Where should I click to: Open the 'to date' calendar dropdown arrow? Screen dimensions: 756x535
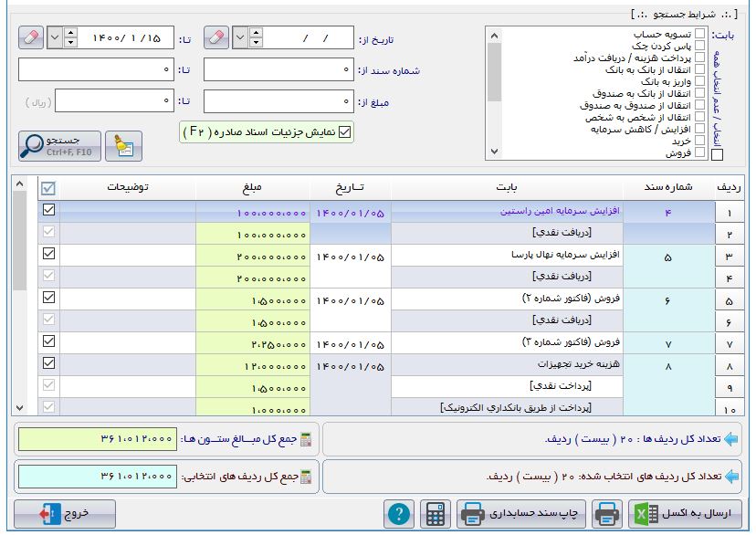55,38
